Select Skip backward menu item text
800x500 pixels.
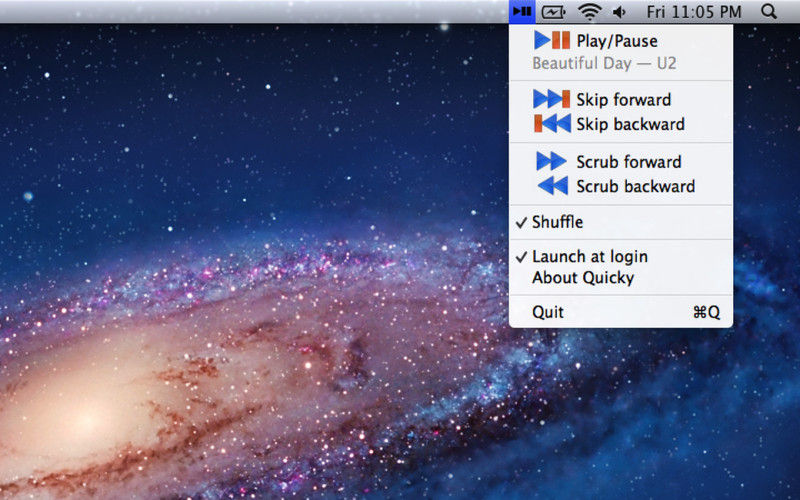coord(631,124)
